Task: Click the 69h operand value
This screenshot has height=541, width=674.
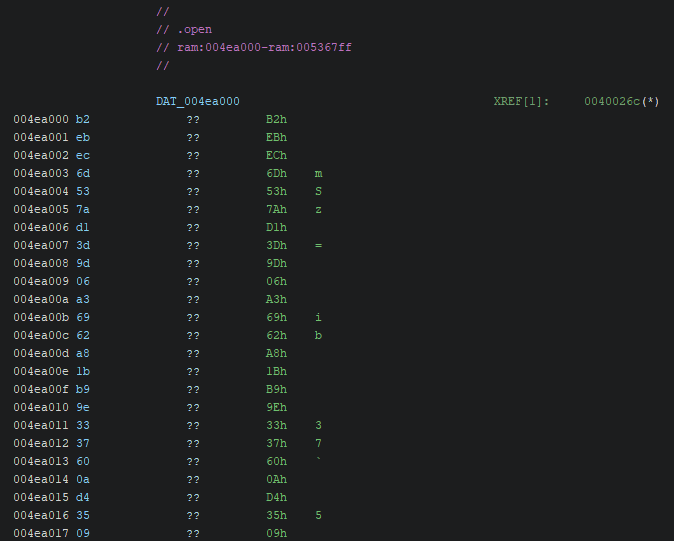Action: [x=276, y=318]
